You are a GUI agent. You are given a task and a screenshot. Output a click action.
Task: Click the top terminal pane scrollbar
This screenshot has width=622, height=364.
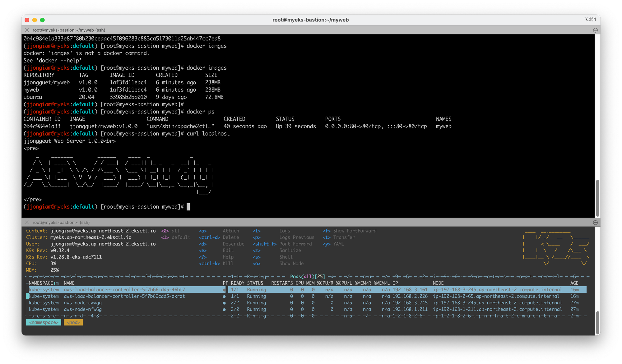coord(597,198)
